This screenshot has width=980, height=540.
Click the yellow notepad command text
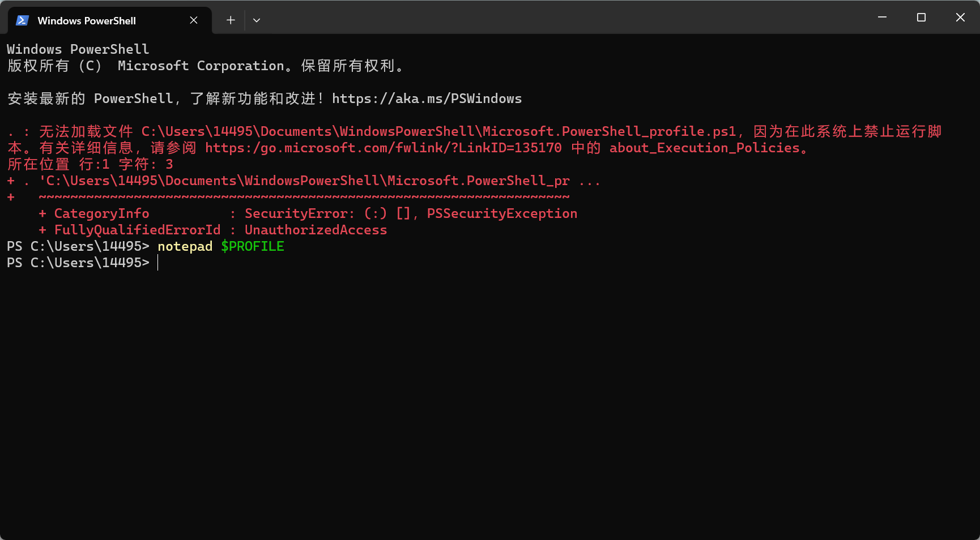(185, 246)
